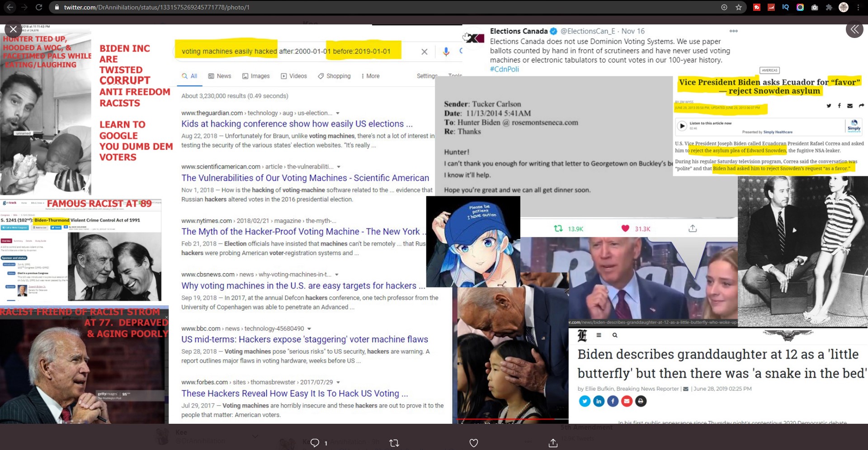Open the Chrome profile avatar
The height and width of the screenshot is (450, 868).
click(x=844, y=7)
